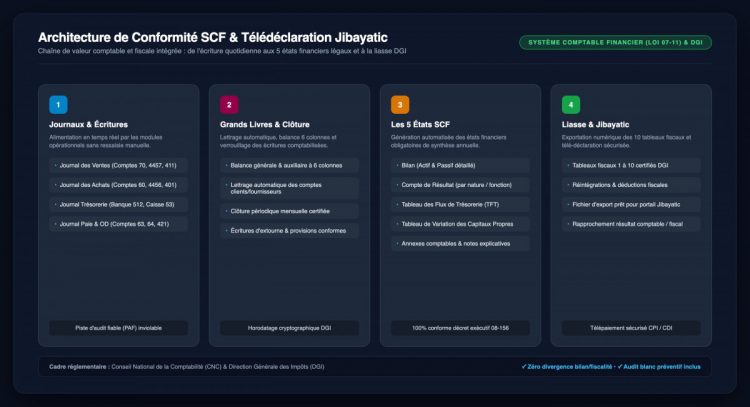This screenshot has height=407, width=750.
Task: Click Fichier d'export prêt pour Jibayatic
Action: click(631, 205)
